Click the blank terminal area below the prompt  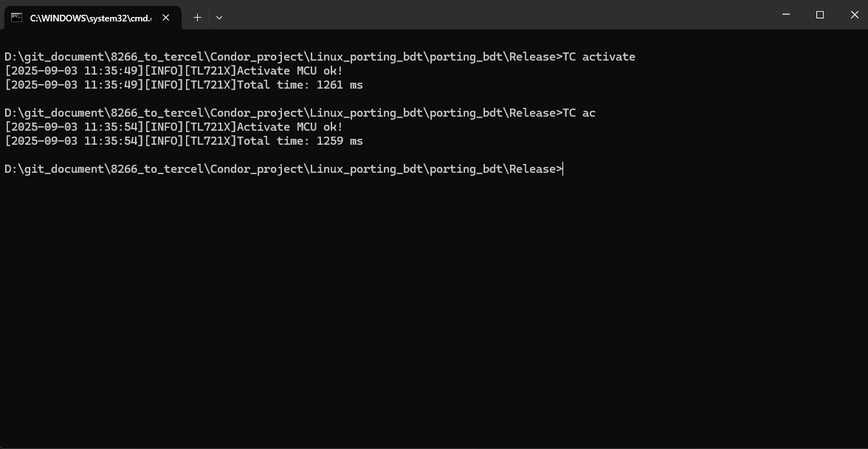(434, 310)
